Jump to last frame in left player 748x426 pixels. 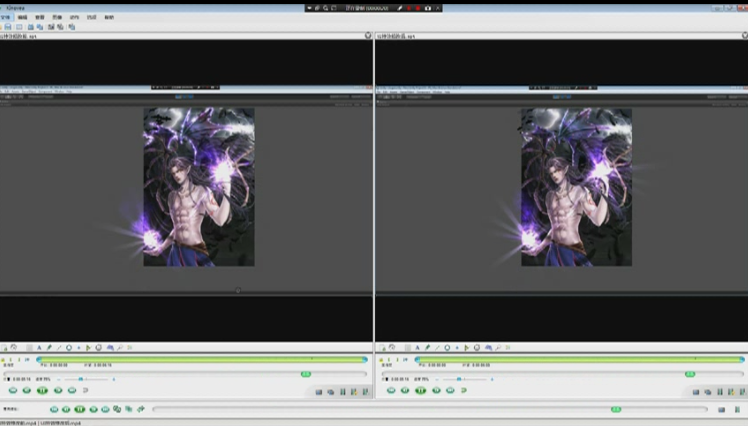(72, 390)
